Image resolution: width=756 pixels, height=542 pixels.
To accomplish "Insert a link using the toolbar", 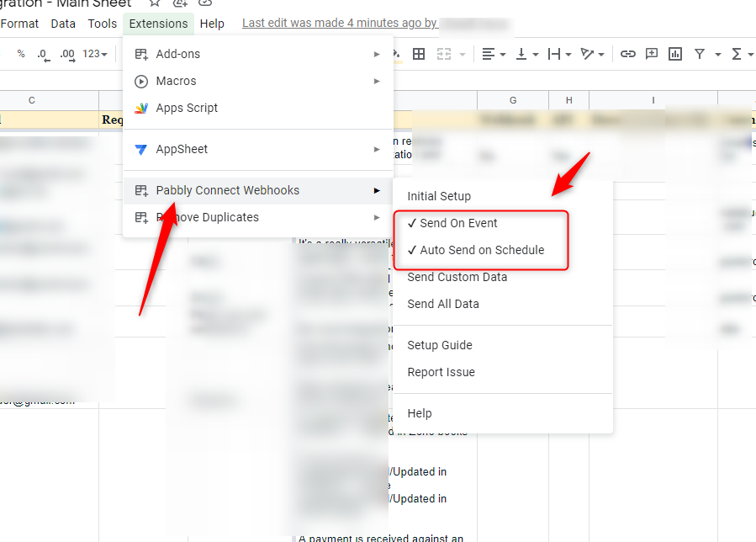I will pos(627,54).
